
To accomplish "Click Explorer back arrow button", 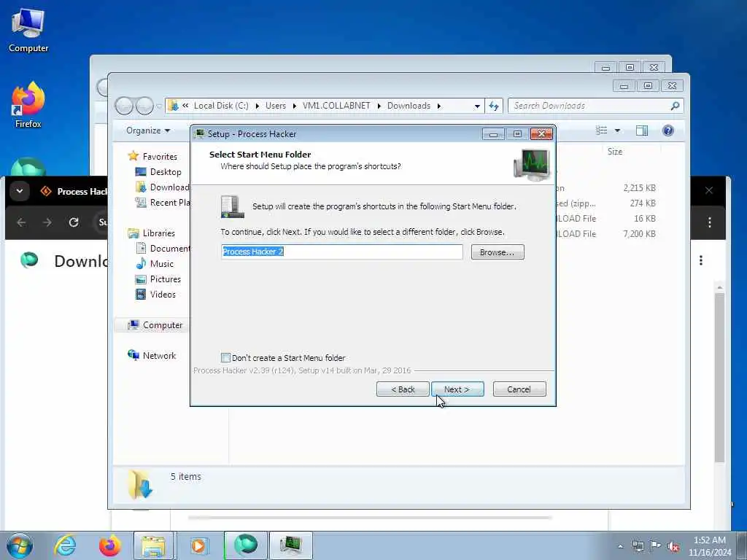I will click(x=124, y=106).
